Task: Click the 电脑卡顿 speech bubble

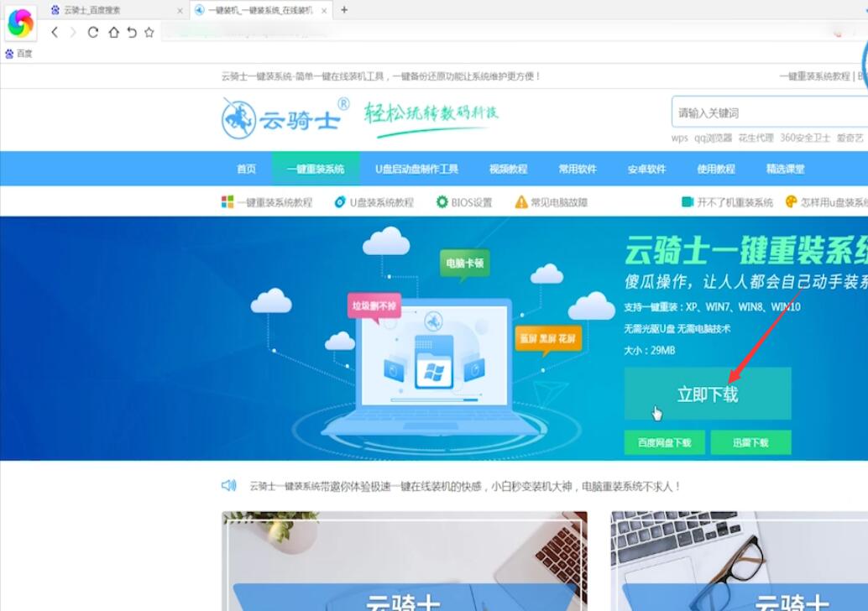Action: point(464,264)
